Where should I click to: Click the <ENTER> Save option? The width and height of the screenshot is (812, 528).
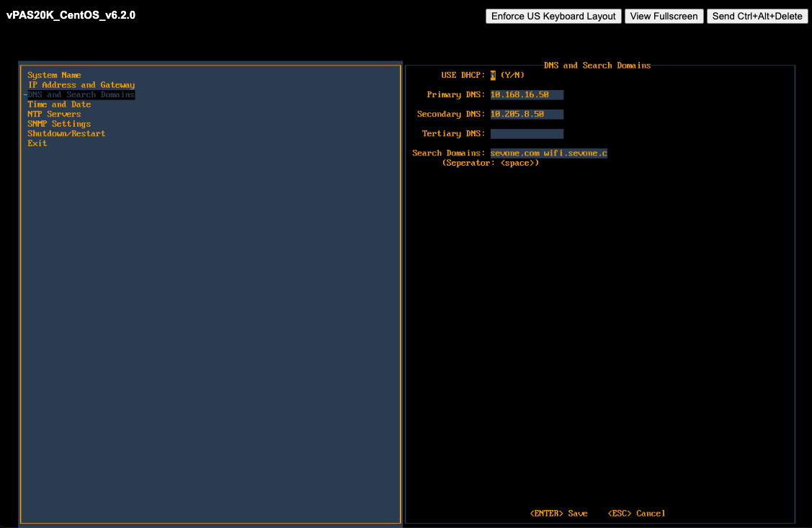tap(559, 514)
